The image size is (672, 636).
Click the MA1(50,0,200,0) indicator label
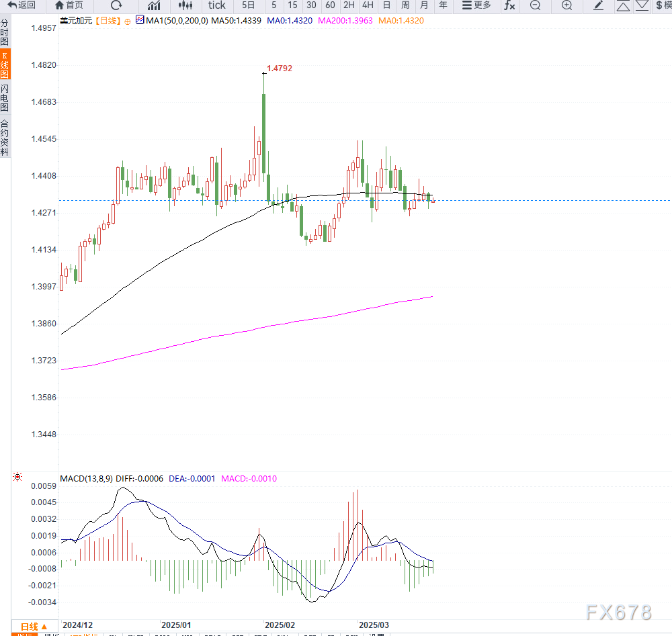coord(177,21)
